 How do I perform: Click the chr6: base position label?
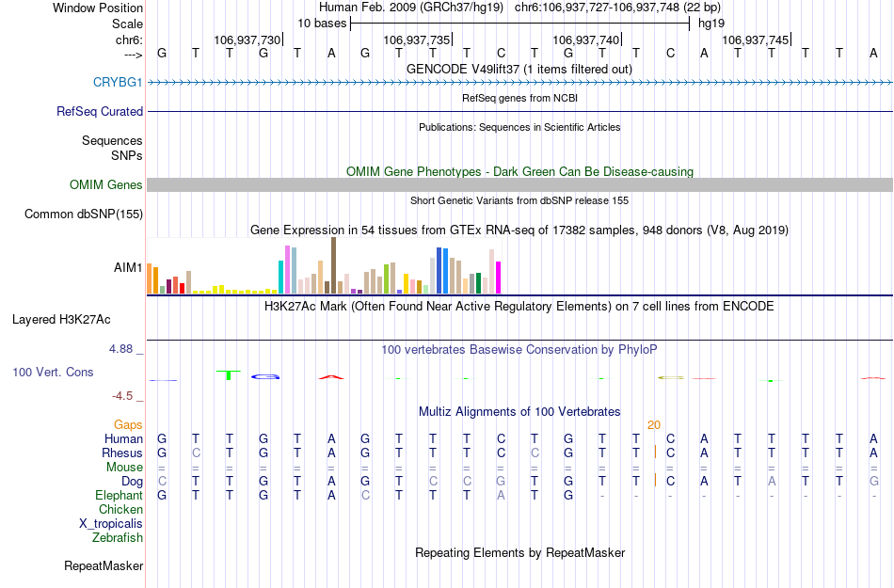click(x=129, y=40)
